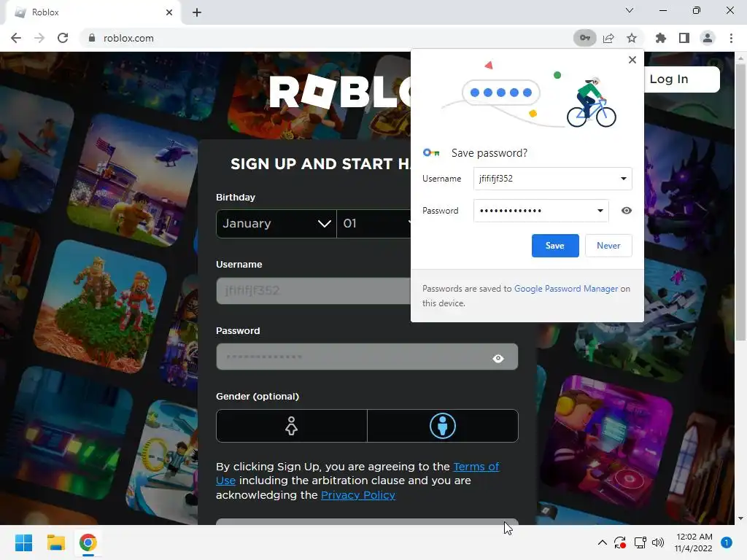
Task: Open the volume speaker icon
Action: (658, 542)
